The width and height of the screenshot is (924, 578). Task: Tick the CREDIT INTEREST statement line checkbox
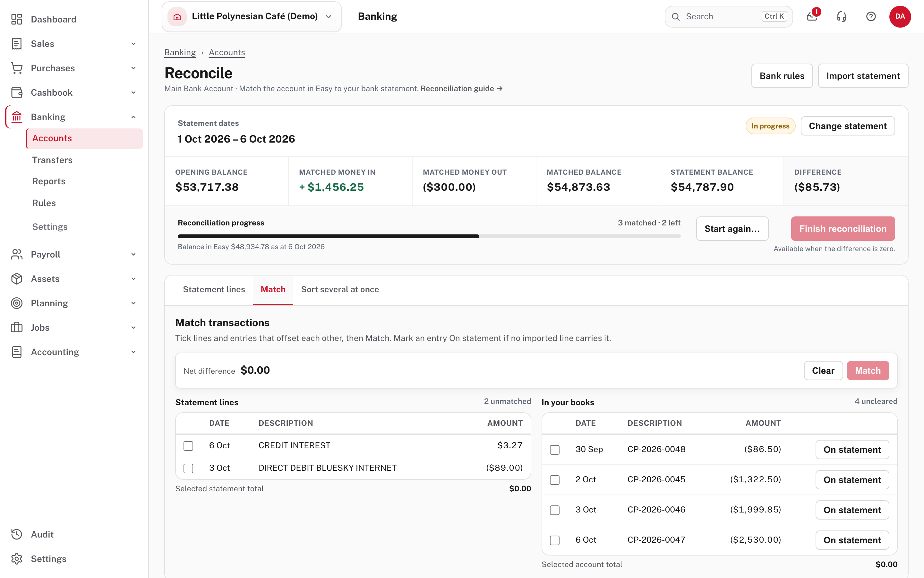[188, 446]
